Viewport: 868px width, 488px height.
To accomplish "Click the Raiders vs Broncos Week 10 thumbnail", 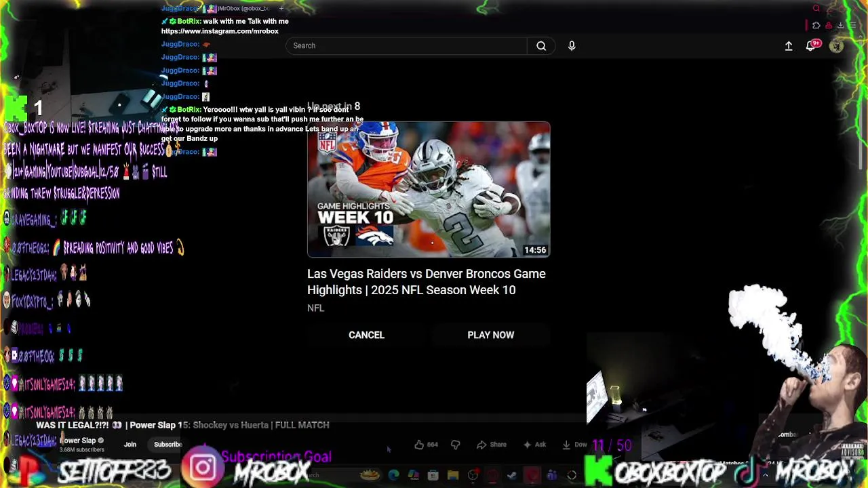I will click(429, 190).
